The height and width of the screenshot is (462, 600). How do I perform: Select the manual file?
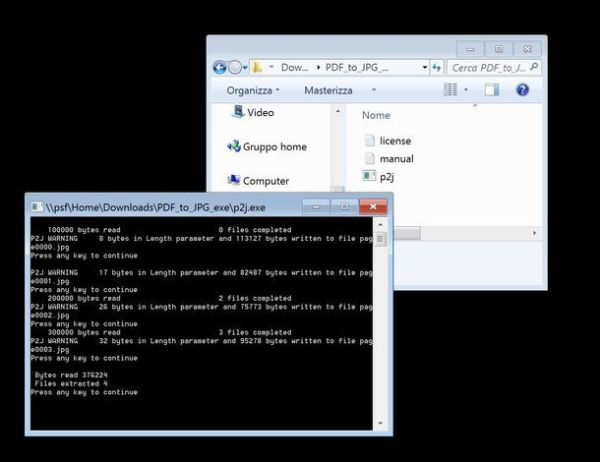pos(395,158)
